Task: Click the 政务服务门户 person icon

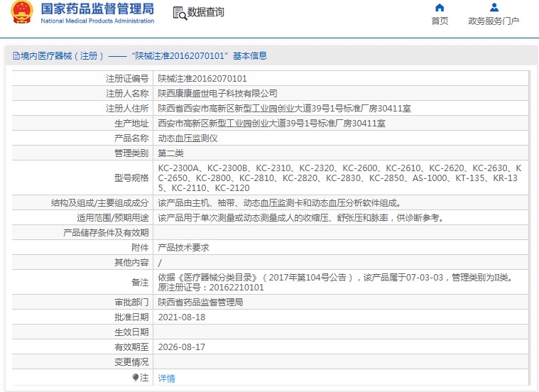Action: tap(494, 8)
